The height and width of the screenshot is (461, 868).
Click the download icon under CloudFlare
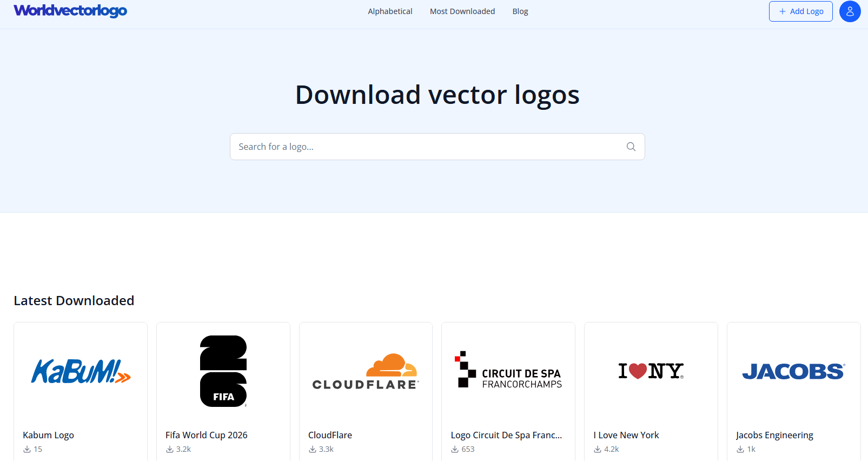pos(313,449)
